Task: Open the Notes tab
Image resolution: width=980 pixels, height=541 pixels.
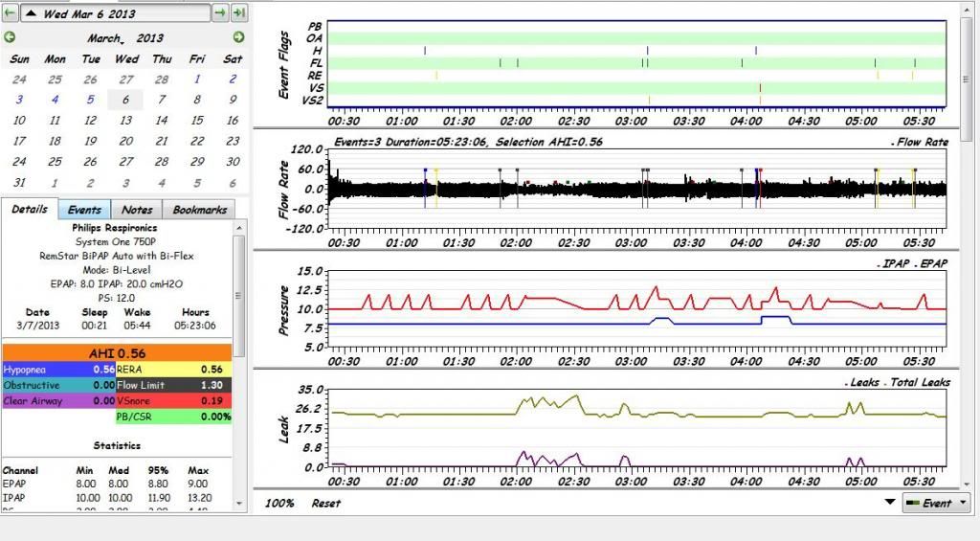Action: pos(137,210)
